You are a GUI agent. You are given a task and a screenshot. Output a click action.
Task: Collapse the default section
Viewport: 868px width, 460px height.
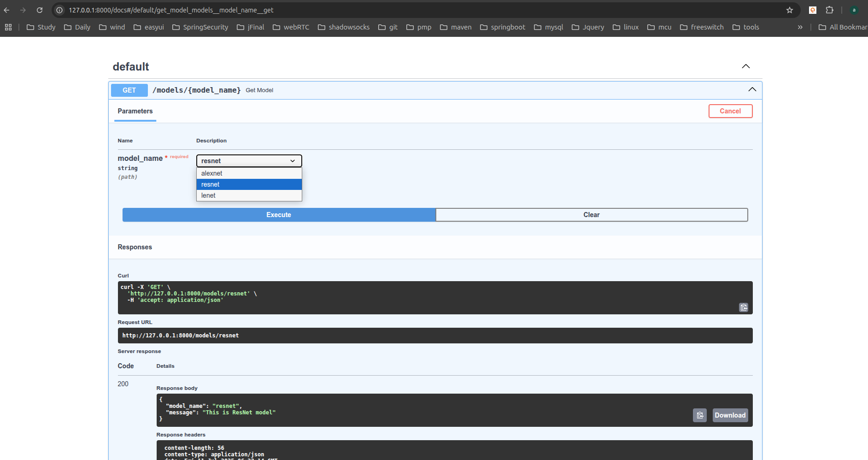[x=745, y=66]
